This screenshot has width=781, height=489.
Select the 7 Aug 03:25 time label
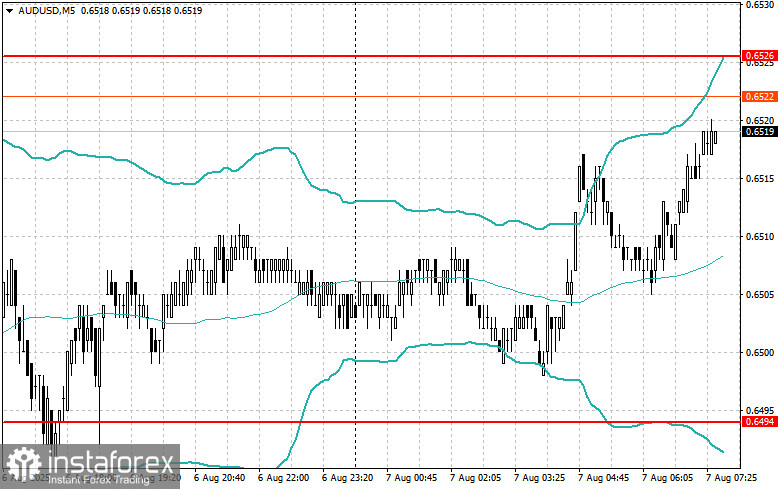pyautogui.click(x=539, y=478)
